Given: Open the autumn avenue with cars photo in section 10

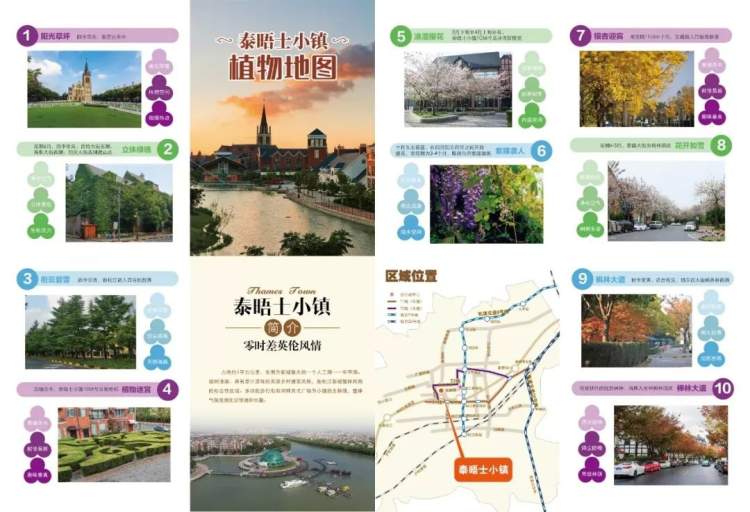Looking at the screenshot, I should point(671,445).
